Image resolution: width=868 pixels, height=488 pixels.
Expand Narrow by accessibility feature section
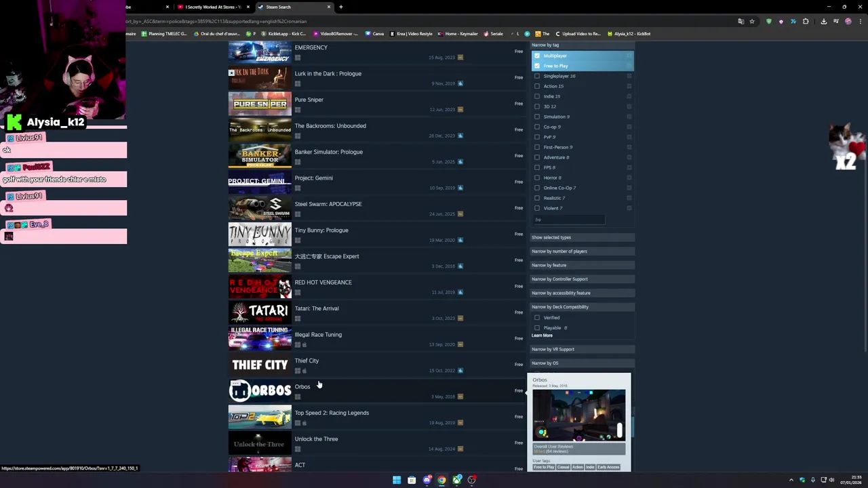point(582,293)
